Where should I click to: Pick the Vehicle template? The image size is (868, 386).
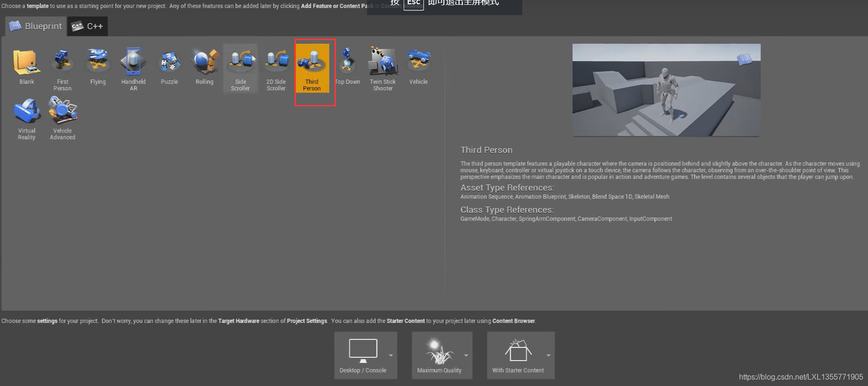(419, 67)
